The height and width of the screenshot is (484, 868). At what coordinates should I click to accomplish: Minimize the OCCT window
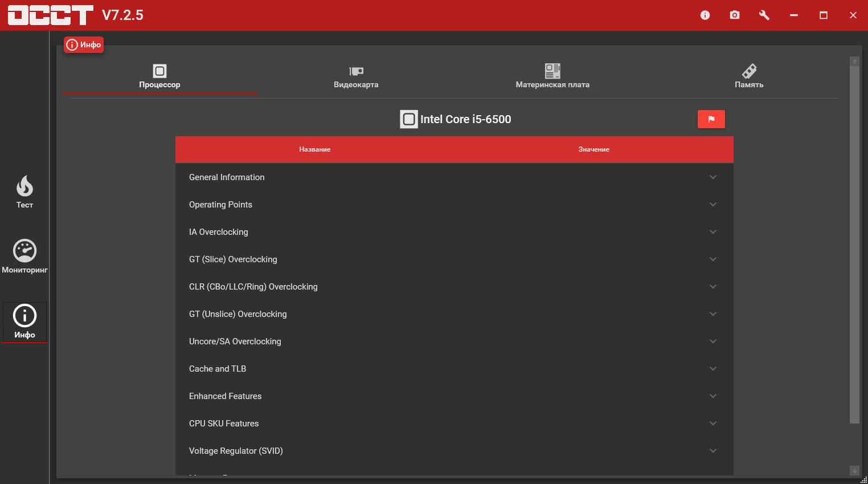794,15
